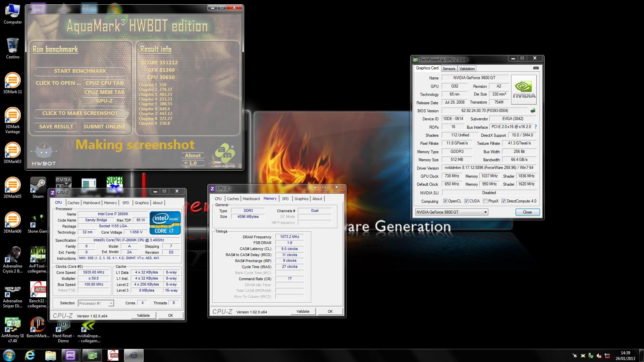This screenshot has width=644, height=362.
Task: Switch to CPU-Z taskbar button
Action: (x=70, y=355)
